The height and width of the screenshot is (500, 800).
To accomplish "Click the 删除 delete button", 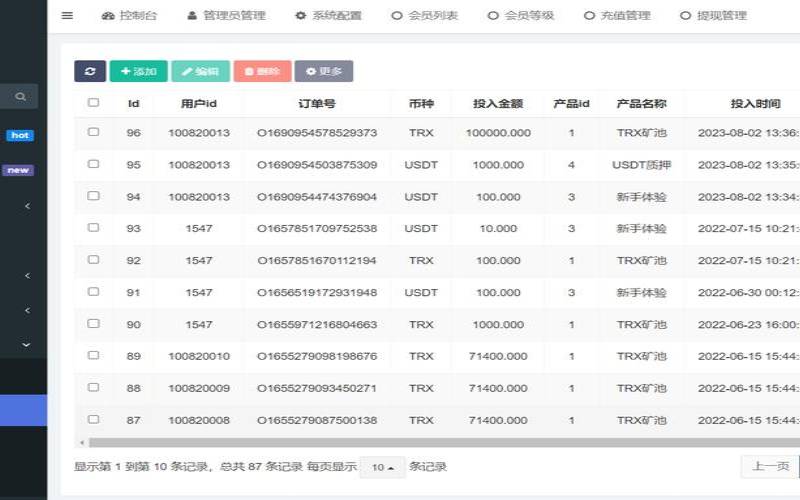I will pyautogui.click(x=262, y=71).
